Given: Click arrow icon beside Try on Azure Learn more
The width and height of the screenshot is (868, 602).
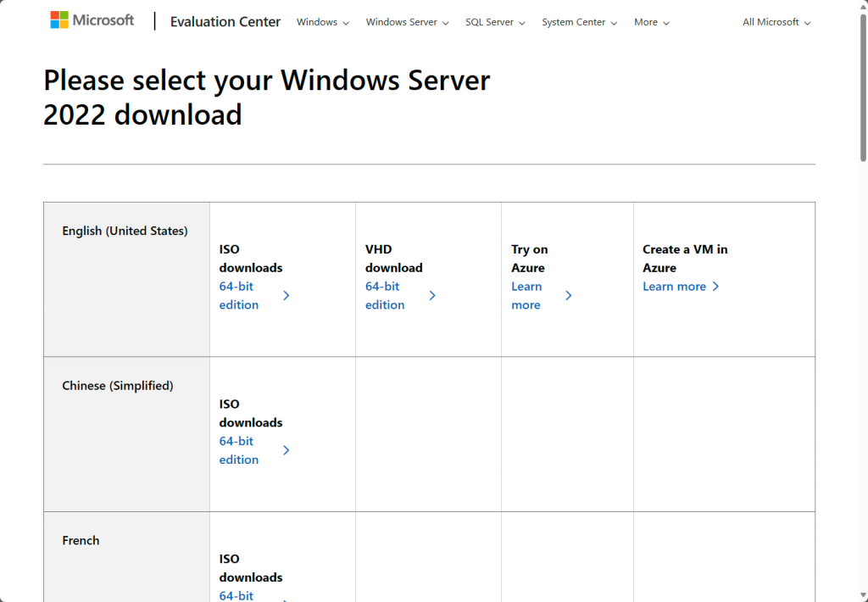Looking at the screenshot, I should [569, 296].
